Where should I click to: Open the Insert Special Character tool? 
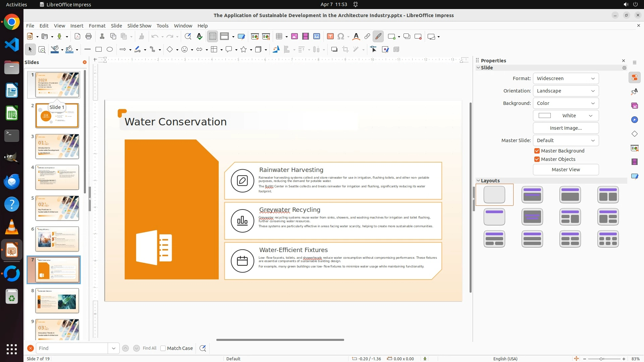coord(341,37)
